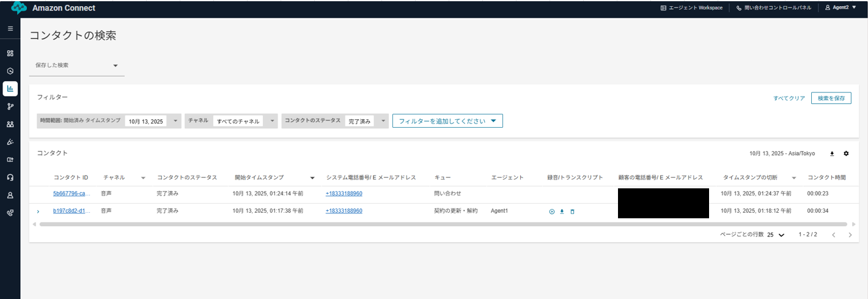
Task: Click the Amazon Connect cloud logo
Action: coord(19,8)
